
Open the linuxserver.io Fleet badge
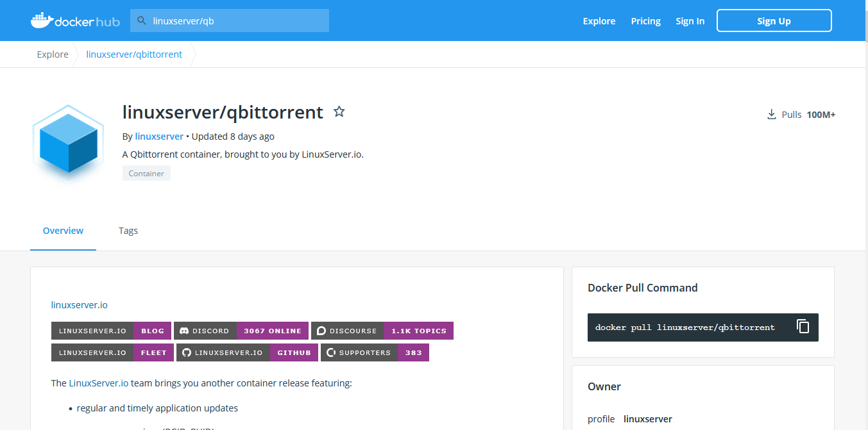[x=112, y=352]
